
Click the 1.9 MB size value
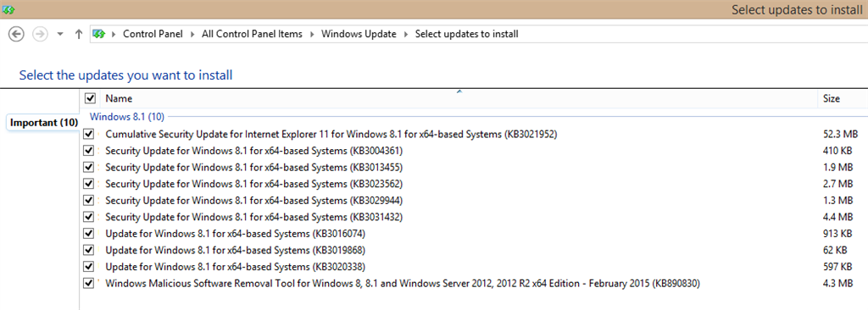[x=837, y=167]
